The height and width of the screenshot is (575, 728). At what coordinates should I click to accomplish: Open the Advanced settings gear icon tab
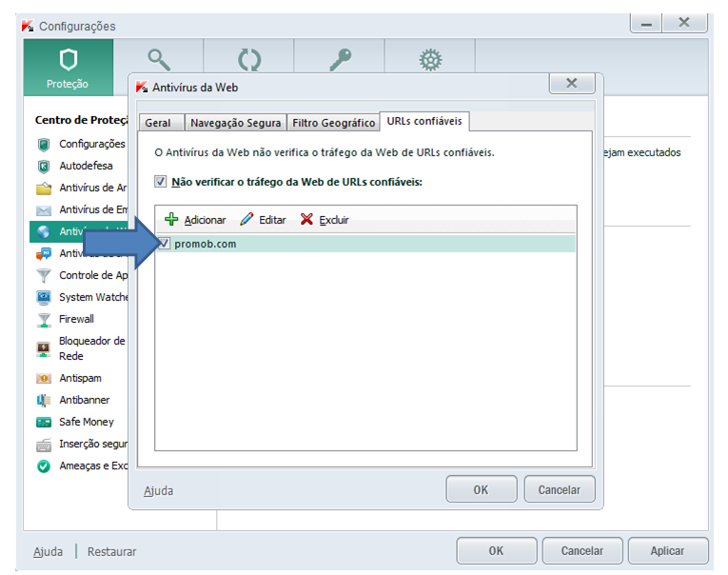[430, 59]
